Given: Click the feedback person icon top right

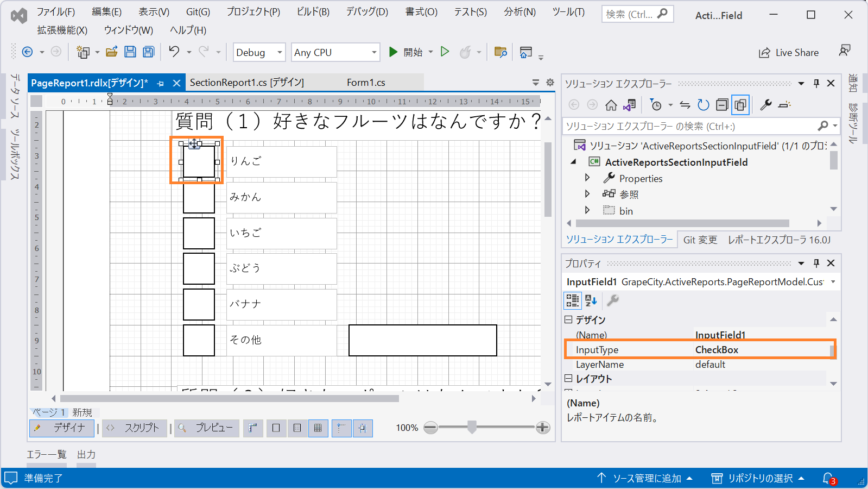Looking at the screenshot, I should 845,51.
